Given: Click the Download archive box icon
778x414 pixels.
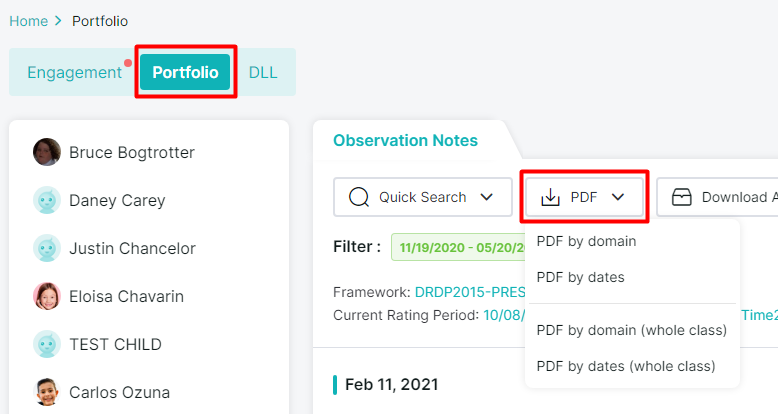Looking at the screenshot, I should pyautogui.click(x=682, y=197).
